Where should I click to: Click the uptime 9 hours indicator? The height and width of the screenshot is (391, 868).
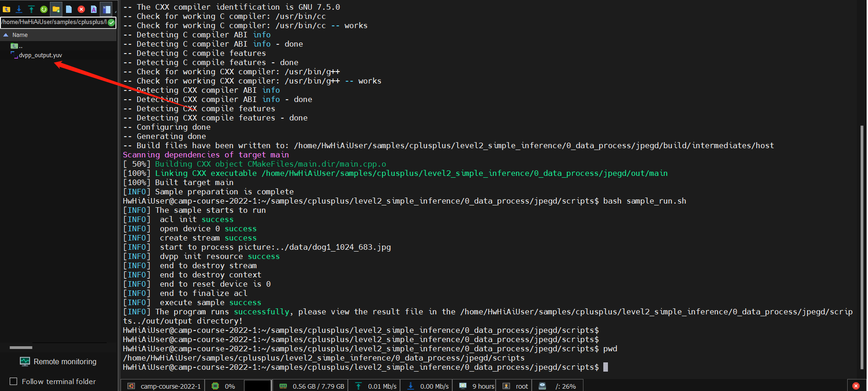[x=483, y=386]
